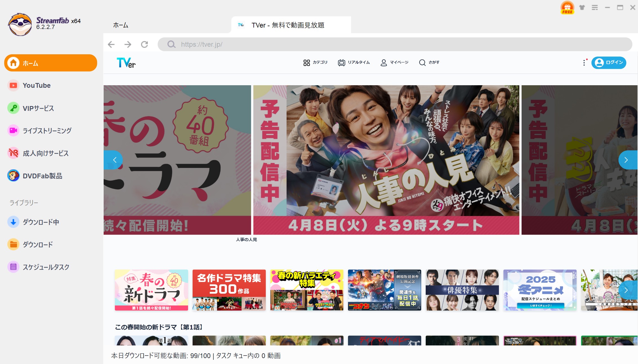Open 成人向けサービス in the sidebar
Image resolution: width=638 pixels, height=364 pixels.
(51, 153)
